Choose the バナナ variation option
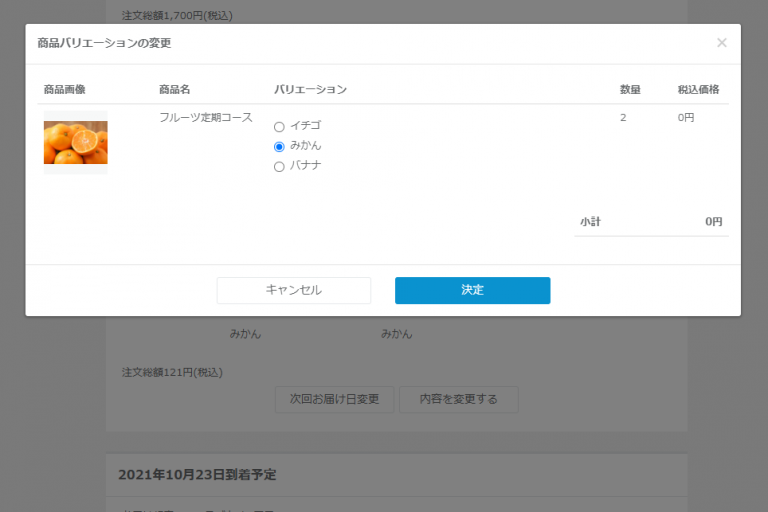The height and width of the screenshot is (512, 768). point(279,166)
